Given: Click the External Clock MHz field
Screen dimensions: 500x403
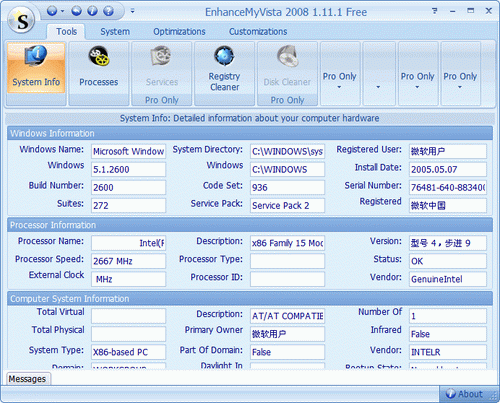Looking at the screenshot, I should 128,279.
